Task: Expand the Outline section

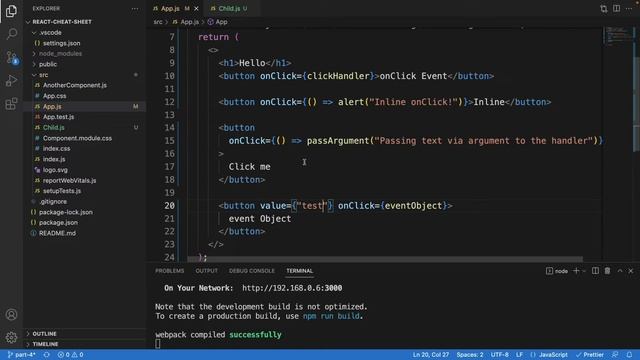Action: pyautogui.click(x=44, y=334)
